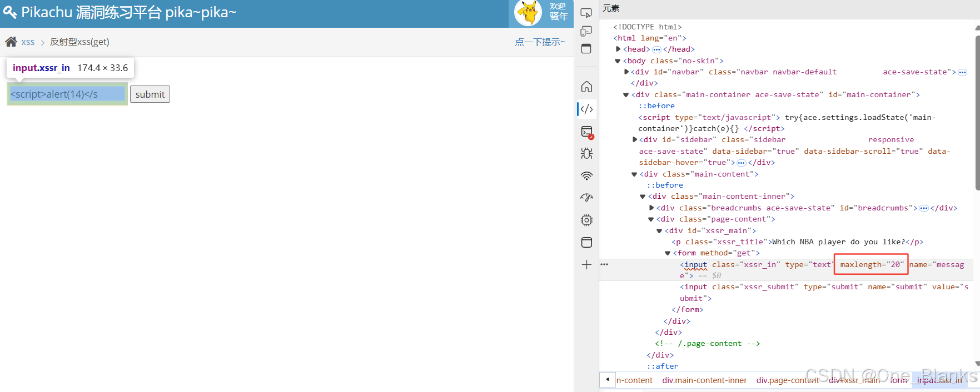Select the p class="xssr_title" line
The image size is (980, 392).
click(797, 242)
